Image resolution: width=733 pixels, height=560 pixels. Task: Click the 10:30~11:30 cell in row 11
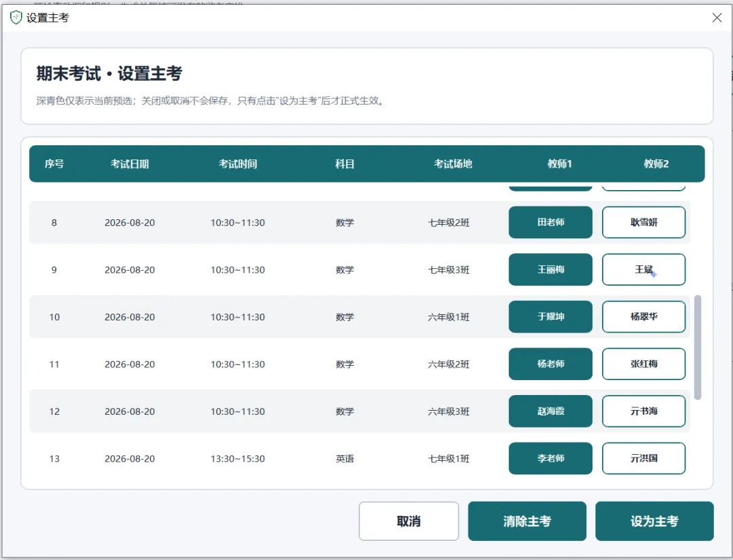point(238,364)
